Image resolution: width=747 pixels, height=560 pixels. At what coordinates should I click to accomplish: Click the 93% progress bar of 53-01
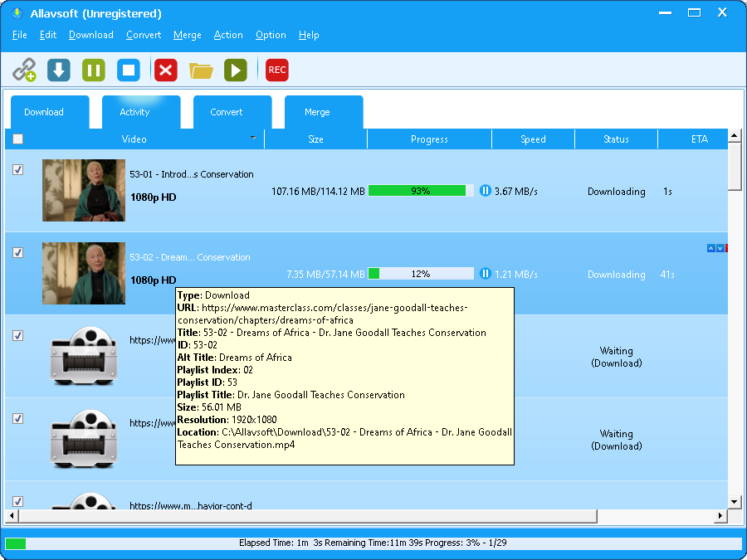[421, 191]
